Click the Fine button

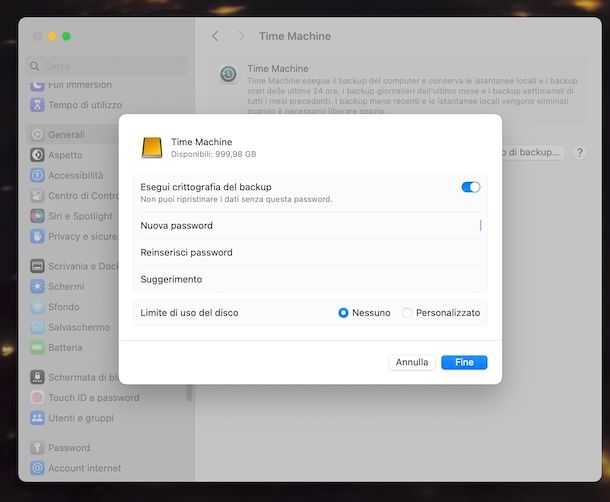[464, 362]
